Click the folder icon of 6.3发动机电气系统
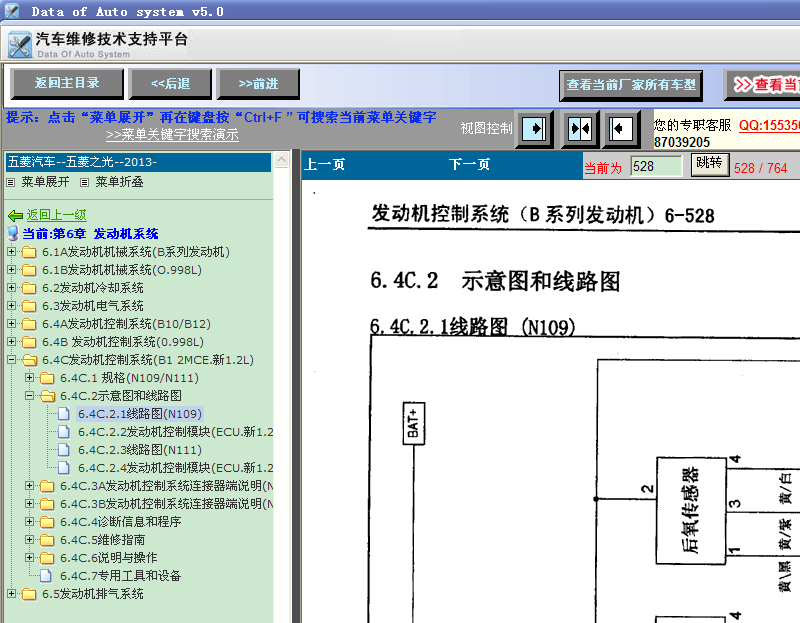 (29, 306)
